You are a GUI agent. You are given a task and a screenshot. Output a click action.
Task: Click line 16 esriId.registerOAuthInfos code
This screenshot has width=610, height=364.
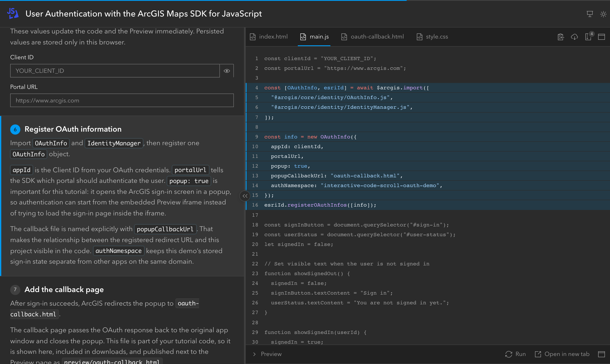click(320, 205)
